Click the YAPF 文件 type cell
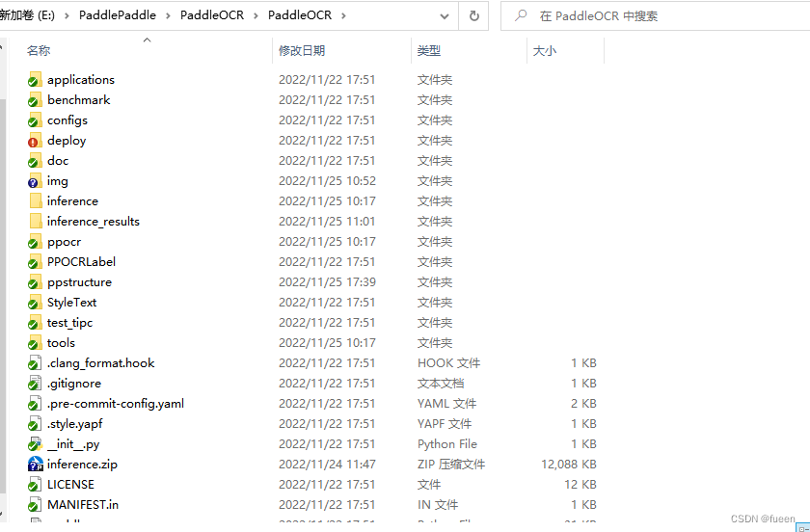Image resolution: width=810 pixels, height=532 pixels. pyautogui.click(x=445, y=424)
